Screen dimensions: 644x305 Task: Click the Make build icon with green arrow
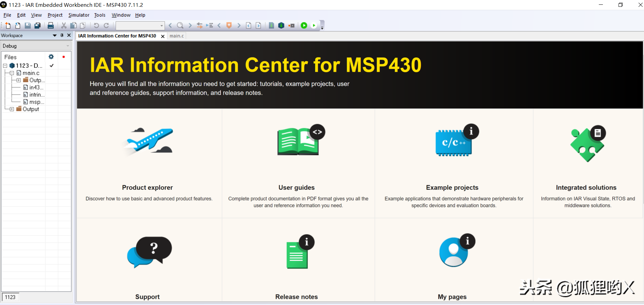281,26
